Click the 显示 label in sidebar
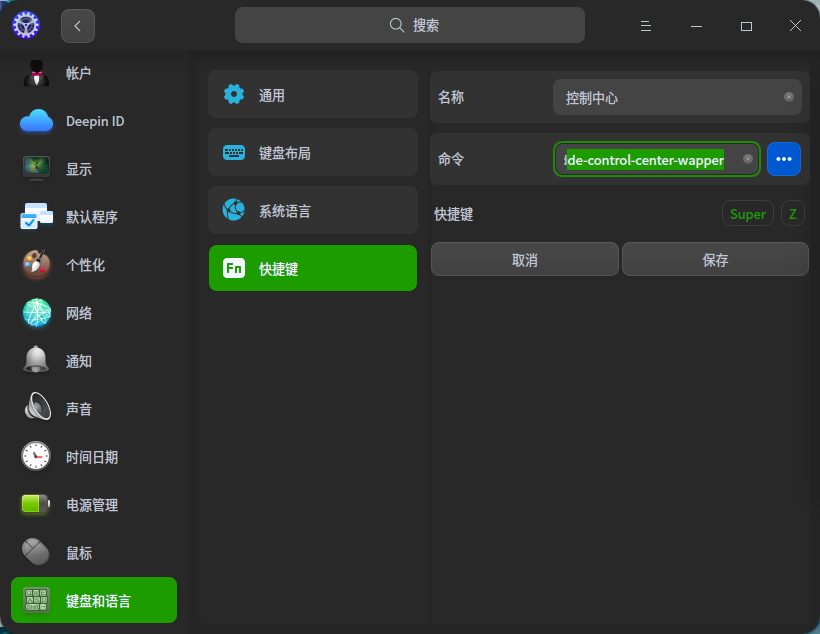This screenshot has height=634, width=820. coord(78,169)
